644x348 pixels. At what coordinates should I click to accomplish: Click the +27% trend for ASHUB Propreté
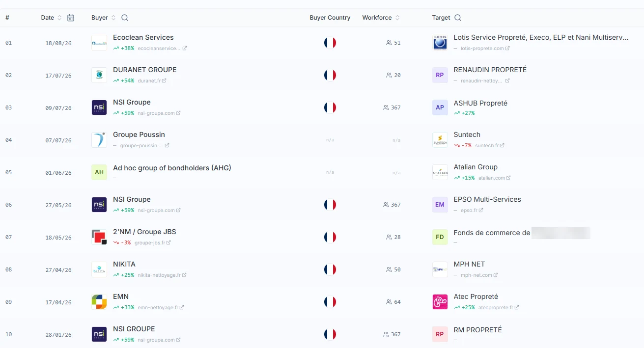tap(465, 113)
